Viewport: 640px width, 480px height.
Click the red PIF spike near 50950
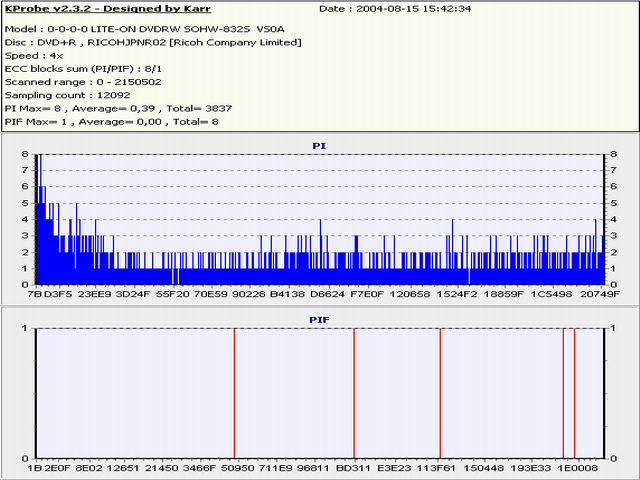pos(234,393)
